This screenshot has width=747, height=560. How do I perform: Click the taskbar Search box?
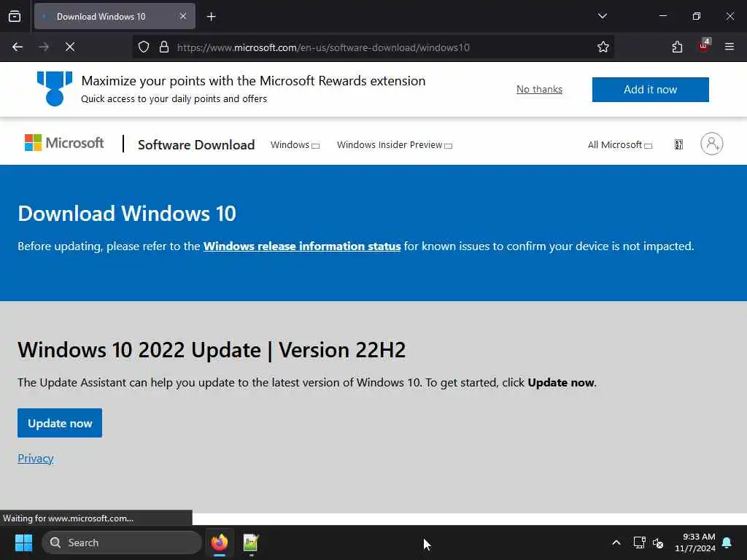click(x=122, y=542)
